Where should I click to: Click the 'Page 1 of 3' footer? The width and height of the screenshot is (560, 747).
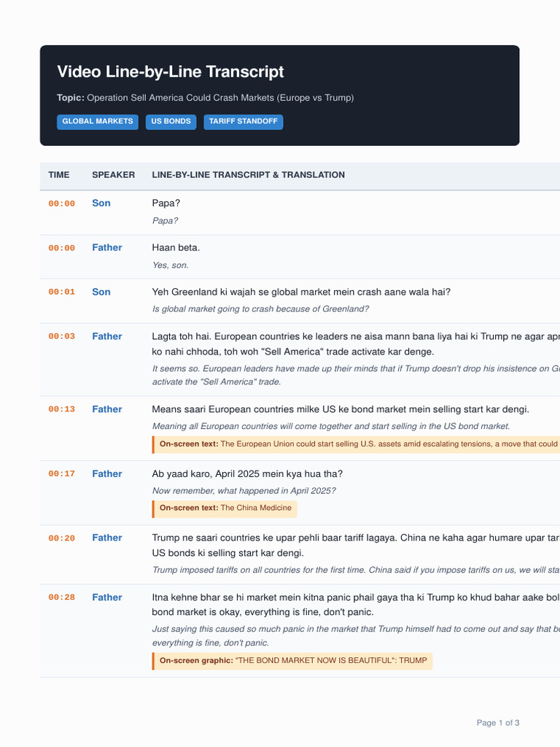pos(497,723)
